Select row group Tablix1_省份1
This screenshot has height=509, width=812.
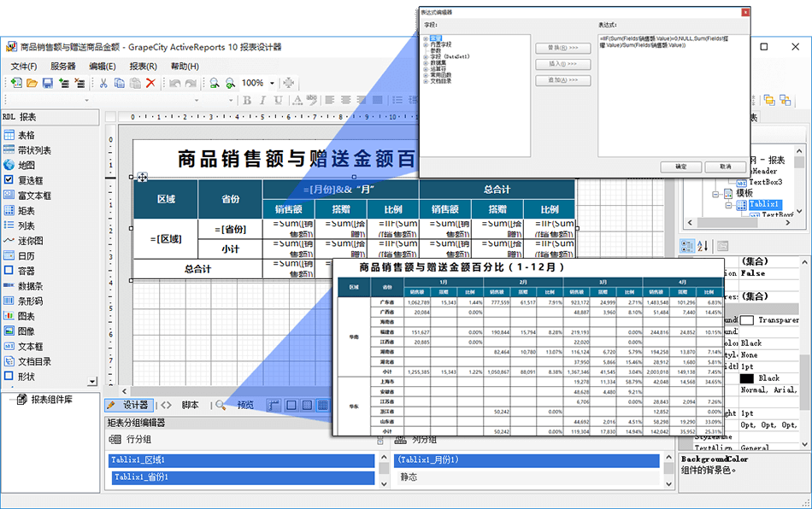[x=243, y=477]
